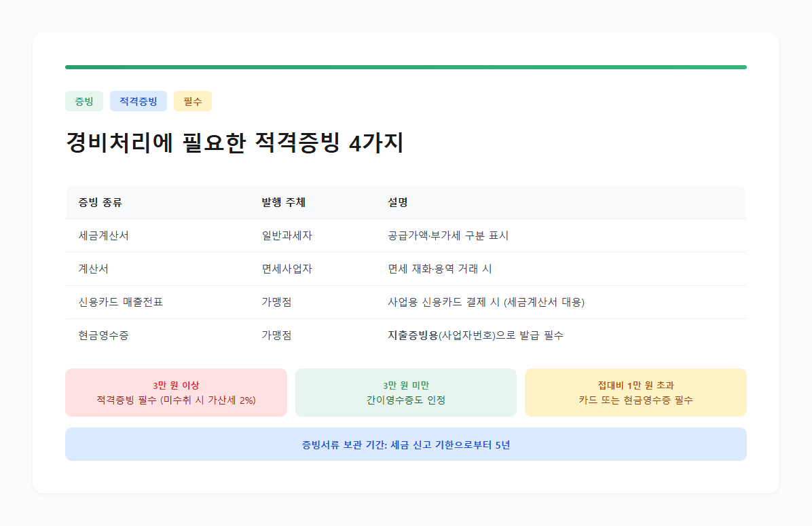Click the text 면세 재화·용역 거래 시
Viewport: 812px width, 526px height.
pos(440,269)
